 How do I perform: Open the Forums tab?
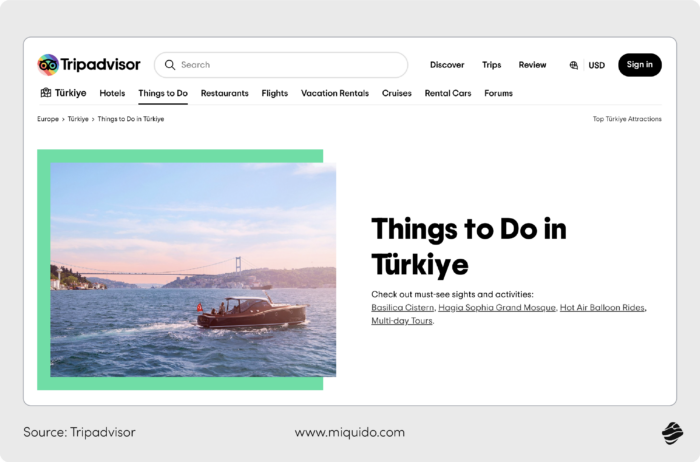(x=498, y=93)
